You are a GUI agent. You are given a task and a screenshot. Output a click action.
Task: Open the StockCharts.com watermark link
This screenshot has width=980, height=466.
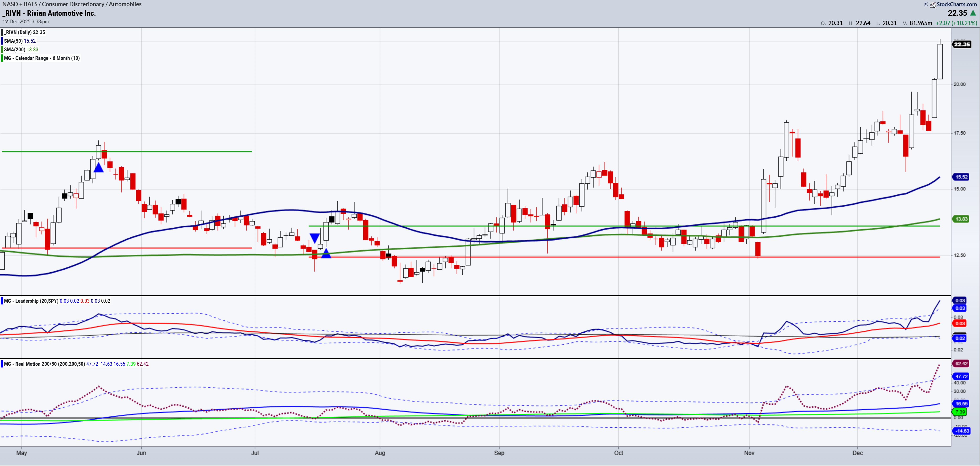(x=956, y=5)
